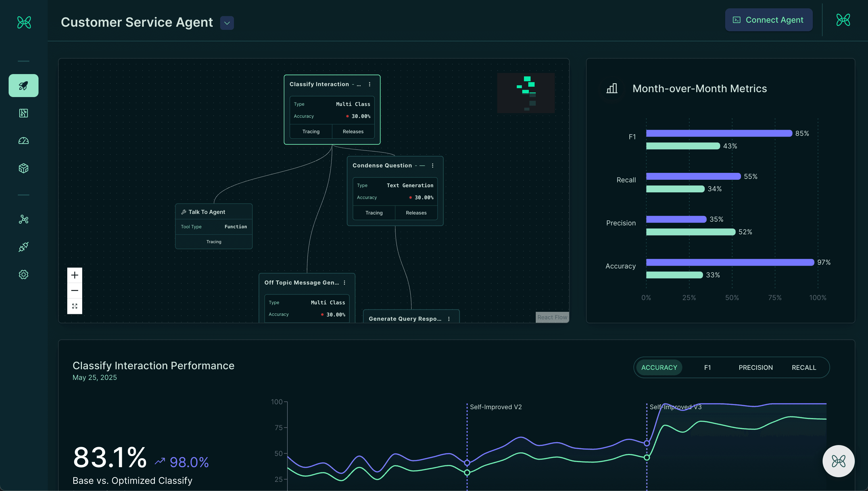This screenshot has width=868, height=491.
Task: Open the Classify Interaction node options menu
Action: click(x=370, y=84)
